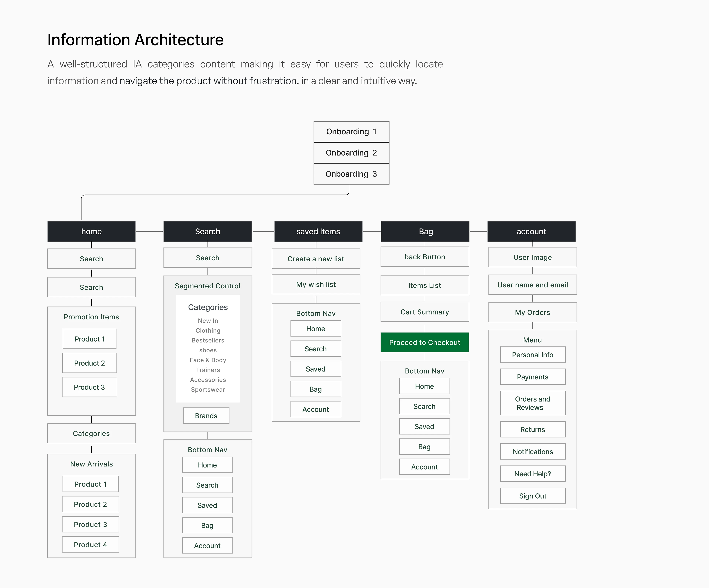
Task: Click the Trainers category text
Action: (208, 370)
